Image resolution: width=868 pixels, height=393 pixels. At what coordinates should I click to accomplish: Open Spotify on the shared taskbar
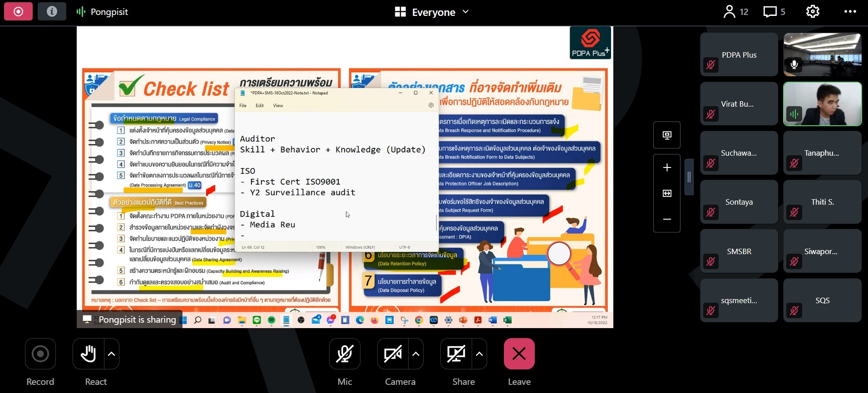click(271, 320)
